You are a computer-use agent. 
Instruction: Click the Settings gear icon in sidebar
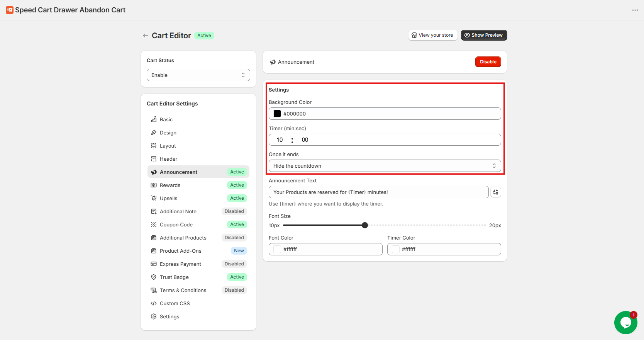[x=154, y=316]
